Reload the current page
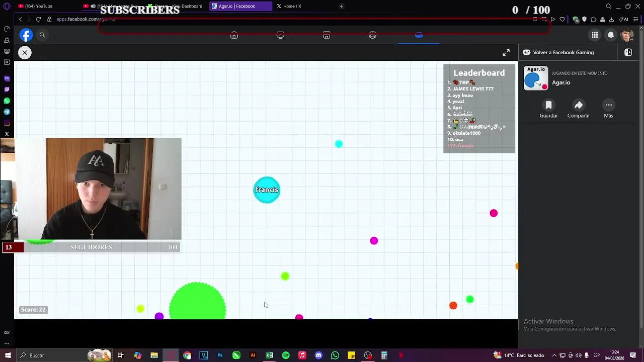 38,19
